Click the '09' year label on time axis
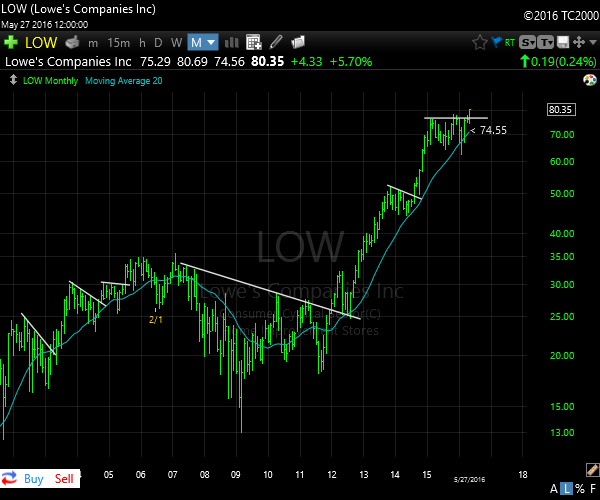 [x=236, y=475]
